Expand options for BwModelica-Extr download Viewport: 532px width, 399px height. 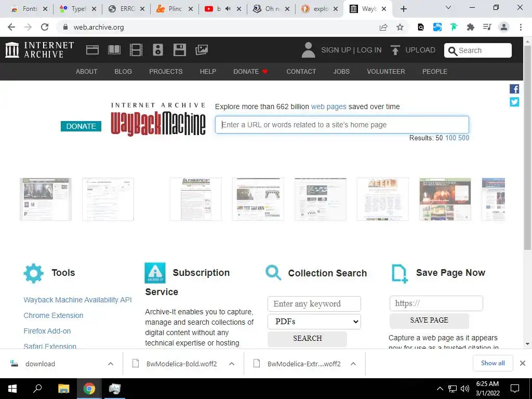[353, 364]
